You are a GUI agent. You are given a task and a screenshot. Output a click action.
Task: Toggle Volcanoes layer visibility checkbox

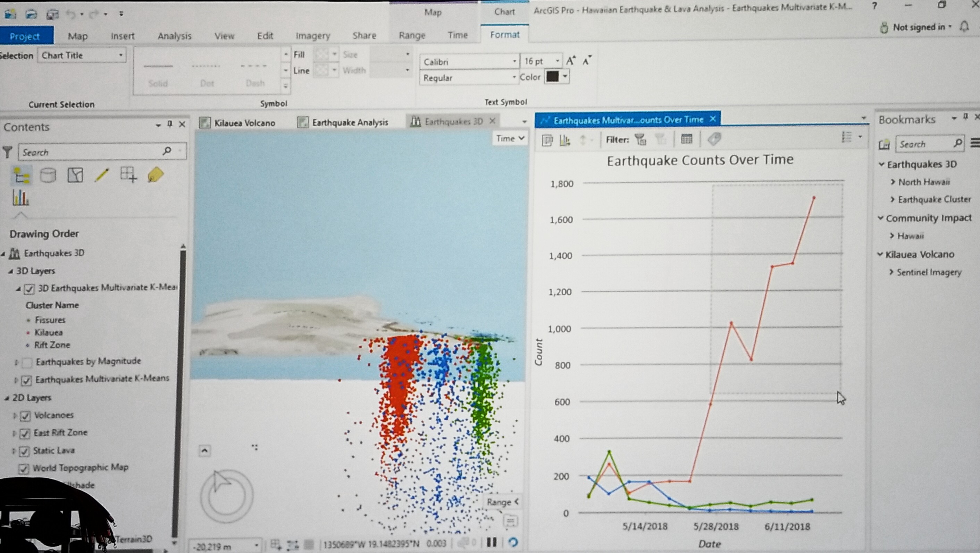(x=25, y=416)
